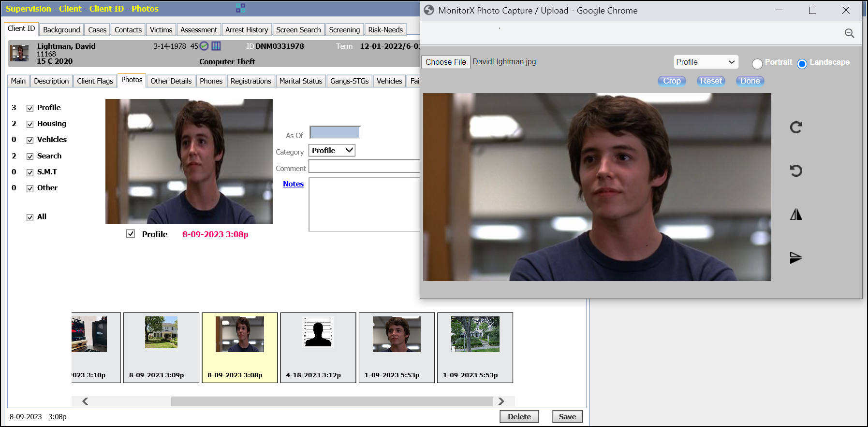The width and height of the screenshot is (868, 427).
Task: Click the Choose File button
Action: pyautogui.click(x=446, y=62)
